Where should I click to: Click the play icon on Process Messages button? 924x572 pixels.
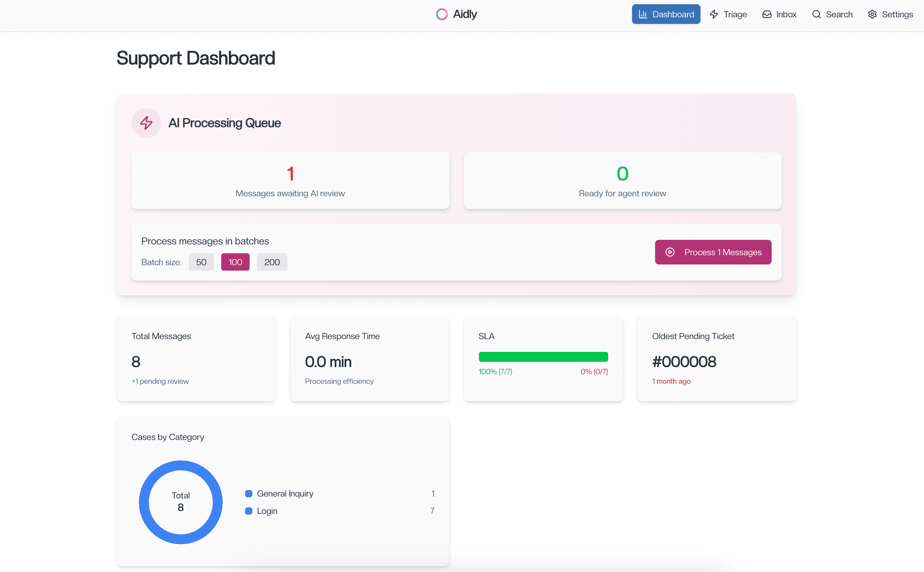670,252
